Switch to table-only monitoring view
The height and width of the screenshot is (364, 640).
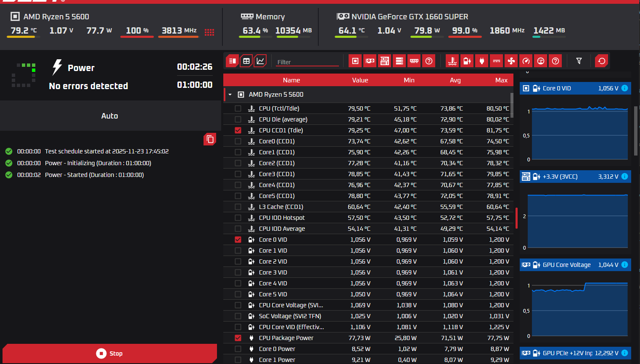click(x=246, y=61)
